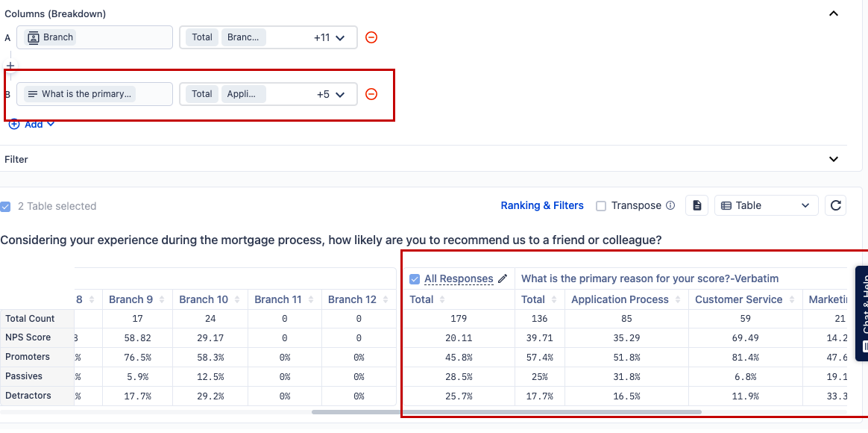The image size is (868, 433).
Task: Open the Table view type dropdown
Action: coord(766,205)
